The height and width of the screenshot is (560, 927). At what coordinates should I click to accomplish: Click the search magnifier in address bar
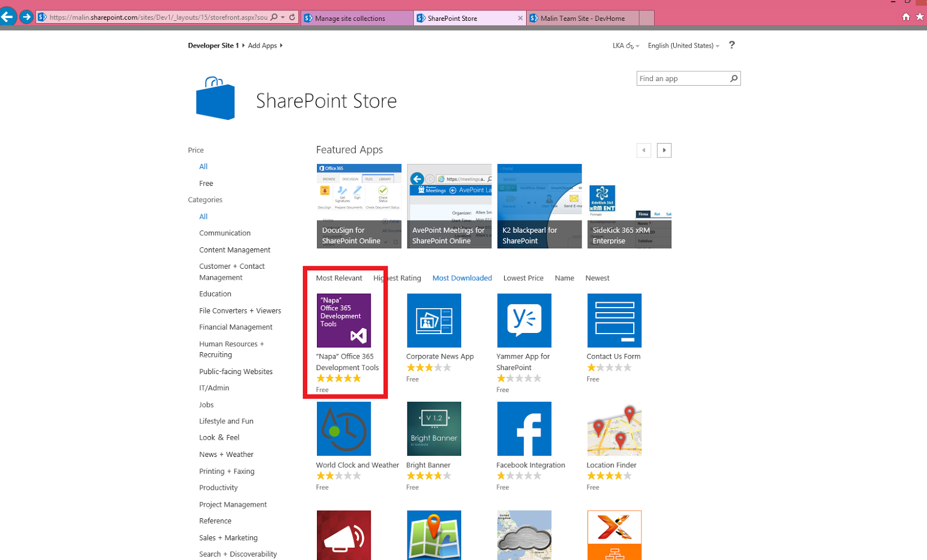coord(274,17)
